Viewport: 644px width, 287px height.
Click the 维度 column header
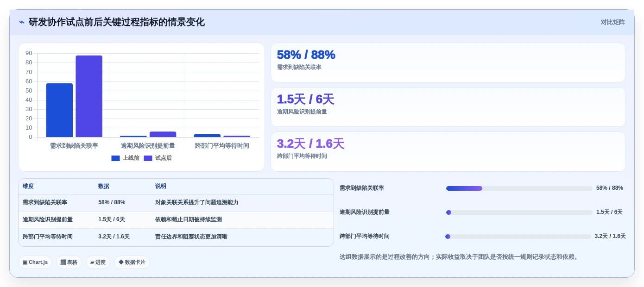click(x=28, y=186)
